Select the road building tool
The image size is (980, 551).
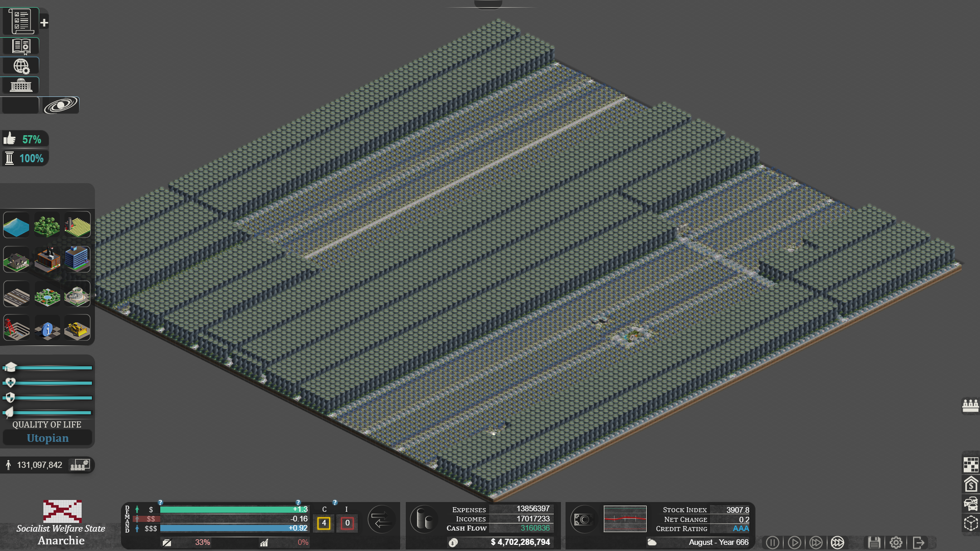point(16,294)
